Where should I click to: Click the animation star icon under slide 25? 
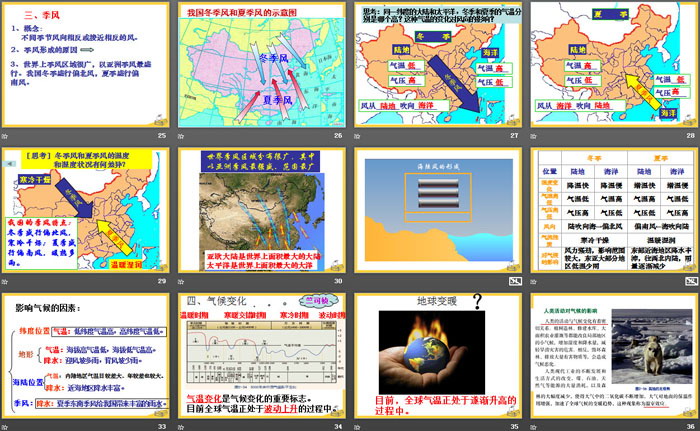[x=7, y=135]
